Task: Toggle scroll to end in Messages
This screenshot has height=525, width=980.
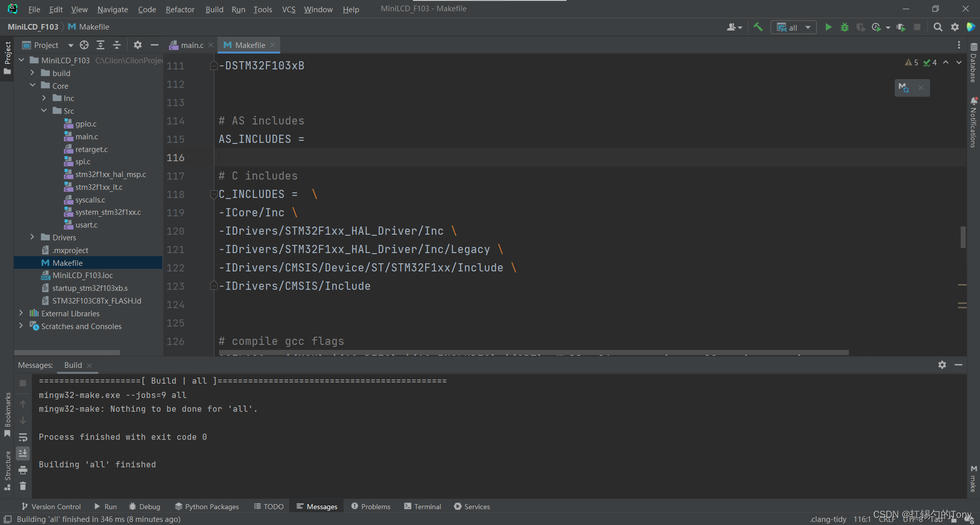Action: (x=23, y=453)
